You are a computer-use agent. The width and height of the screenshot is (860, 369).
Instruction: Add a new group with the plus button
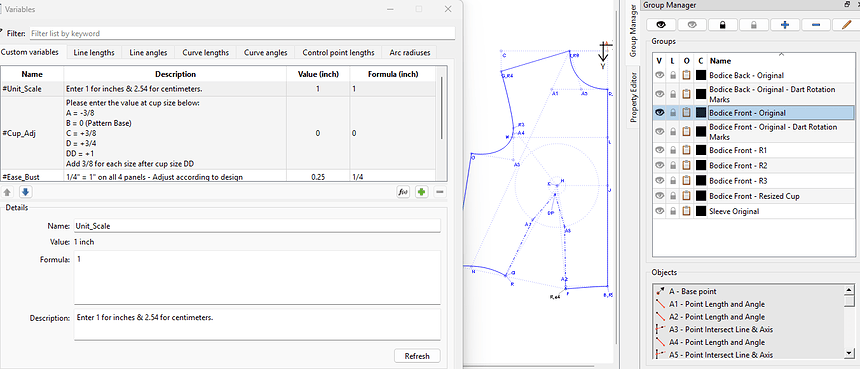(785, 24)
